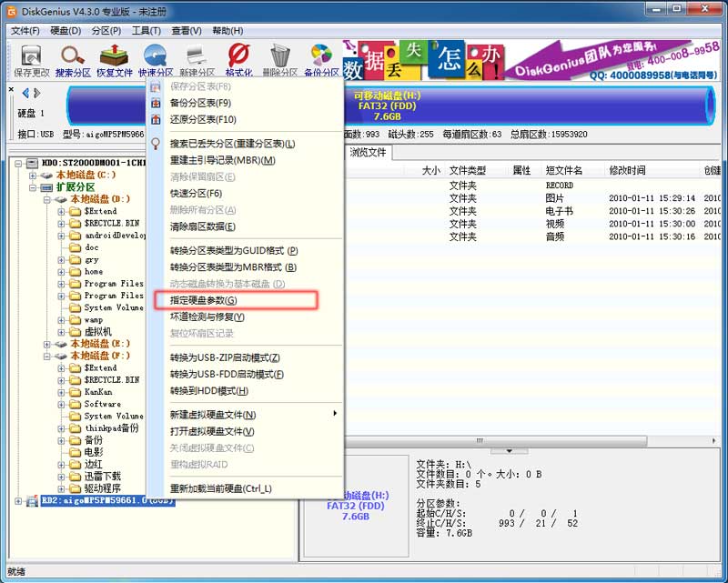
Task: Select the 电子书 row in file list
Action: point(533,211)
